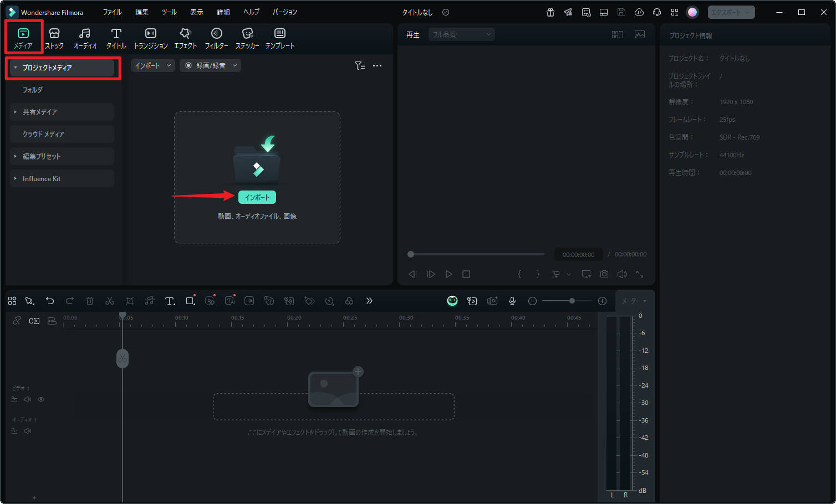Viewport: 836px width, 504px height.
Task: Open the インポート dropdown in media toolbar
Action: [153, 65]
